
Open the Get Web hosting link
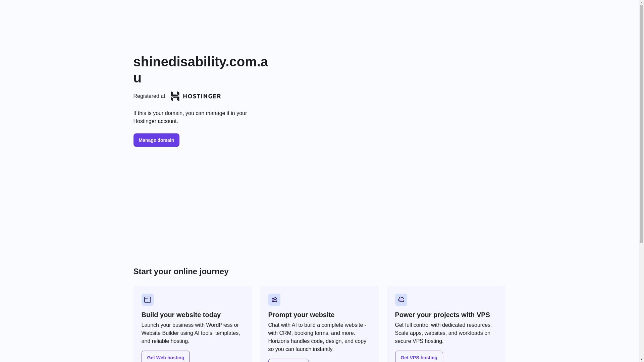pos(166,357)
